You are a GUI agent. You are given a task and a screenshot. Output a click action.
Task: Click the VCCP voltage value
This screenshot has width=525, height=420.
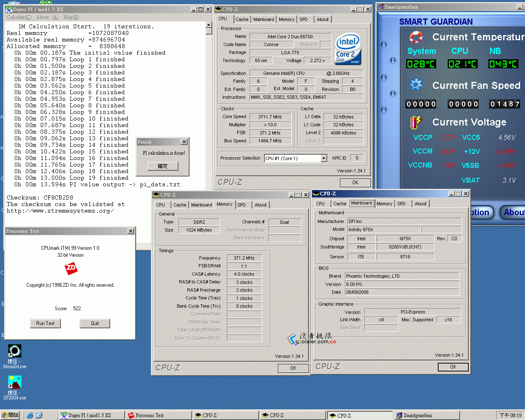[447, 137]
